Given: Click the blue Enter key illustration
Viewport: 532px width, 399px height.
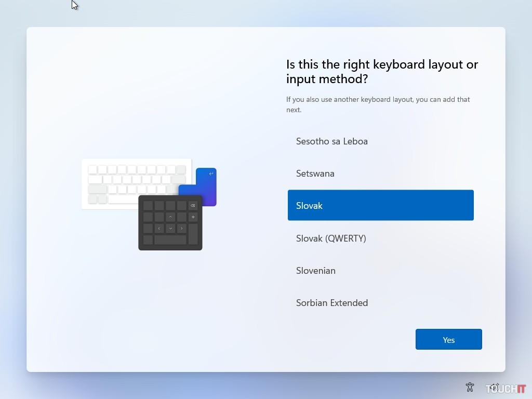Looking at the screenshot, I should point(206,186).
